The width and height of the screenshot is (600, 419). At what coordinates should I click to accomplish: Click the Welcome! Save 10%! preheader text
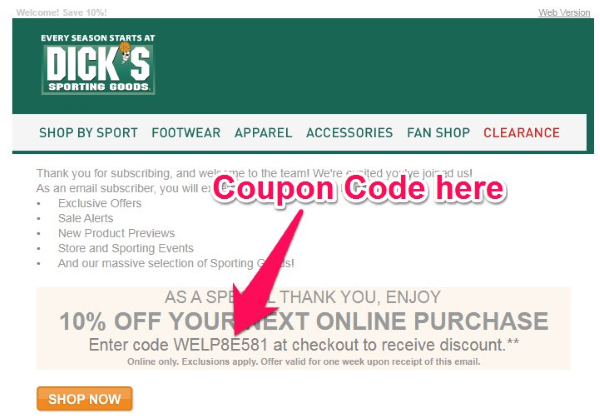coord(61,13)
